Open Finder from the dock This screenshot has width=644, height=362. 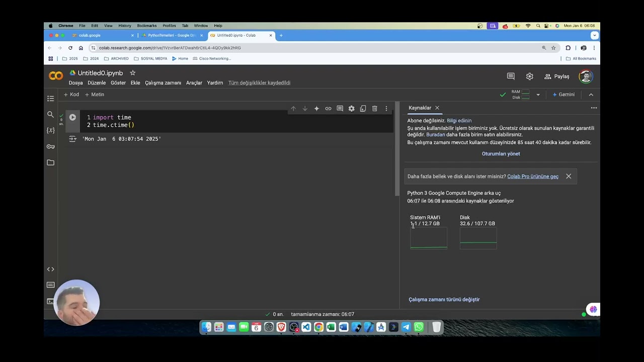pos(206,327)
